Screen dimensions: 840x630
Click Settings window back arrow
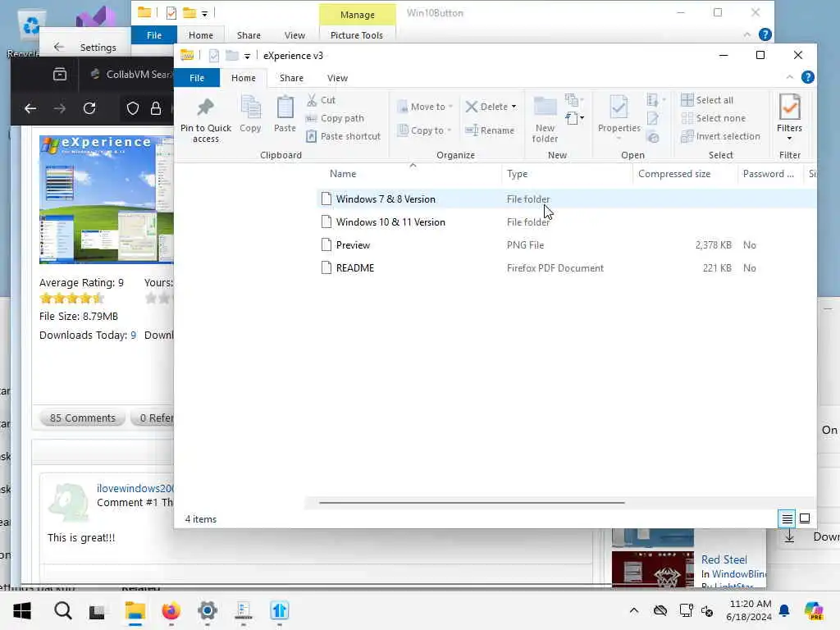pos(59,47)
